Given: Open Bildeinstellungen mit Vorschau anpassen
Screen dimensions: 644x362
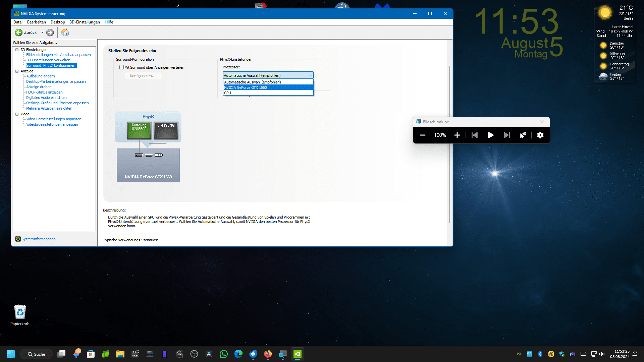Looking at the screenshot, I should pyautogui.click(x=58, y=55).
